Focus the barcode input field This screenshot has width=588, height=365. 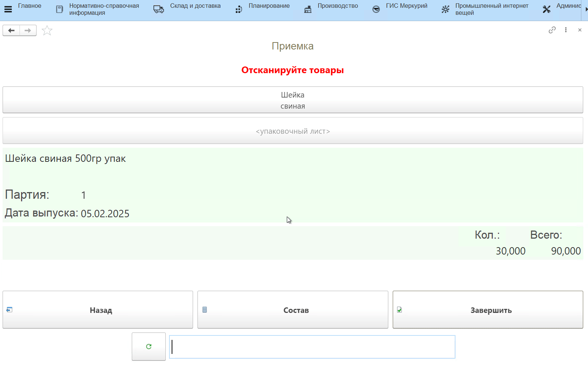coord(312,347)
